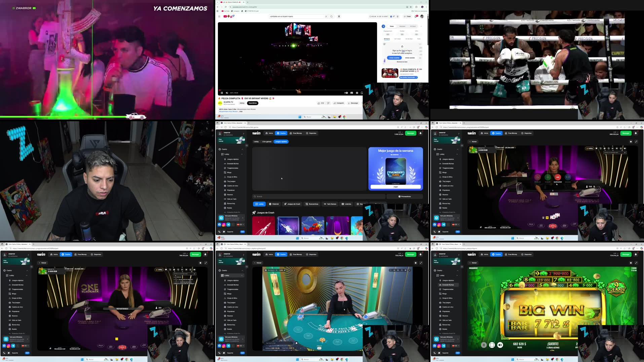Mute the 9 Gems slot sound button
Image resolution: width=644 pixels, height=362 pixels.
pos(500,345)
